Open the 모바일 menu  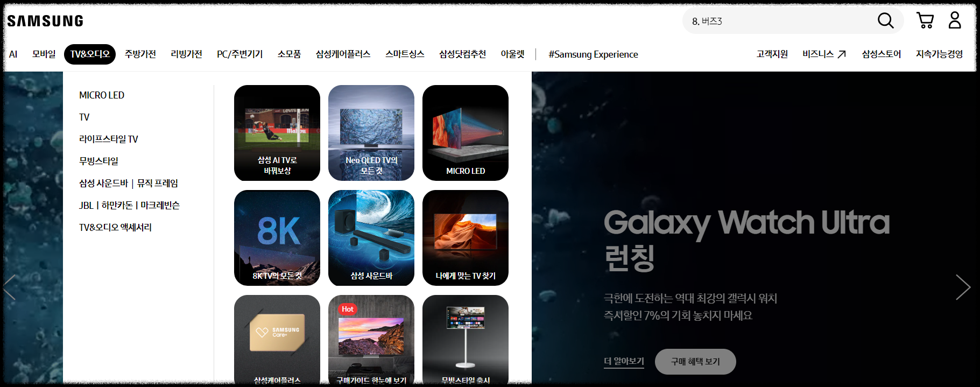[44, 54]
